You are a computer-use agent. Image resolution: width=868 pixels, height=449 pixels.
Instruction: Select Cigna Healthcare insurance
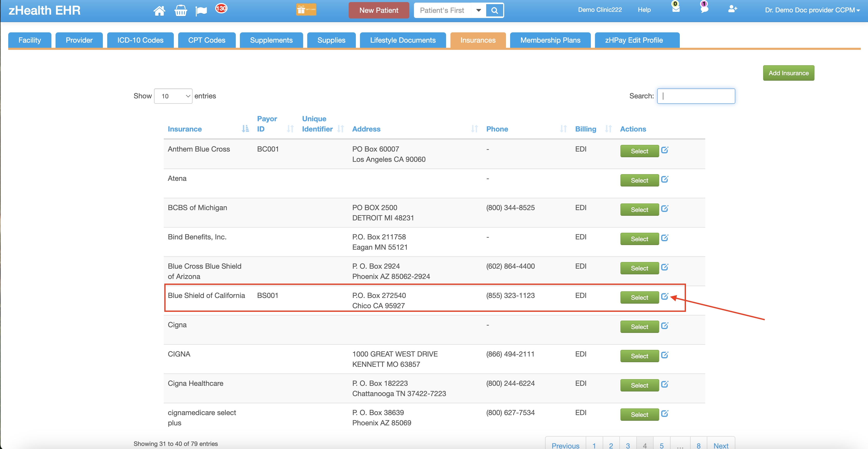pyautogui.click(x=639, y=385)
